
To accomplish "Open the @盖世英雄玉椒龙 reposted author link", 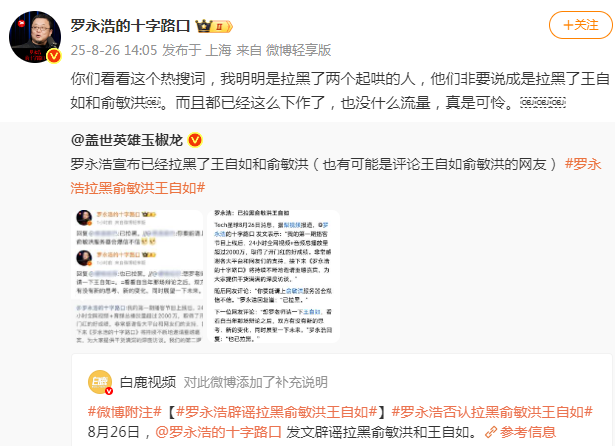I will [x=127, y=140].
